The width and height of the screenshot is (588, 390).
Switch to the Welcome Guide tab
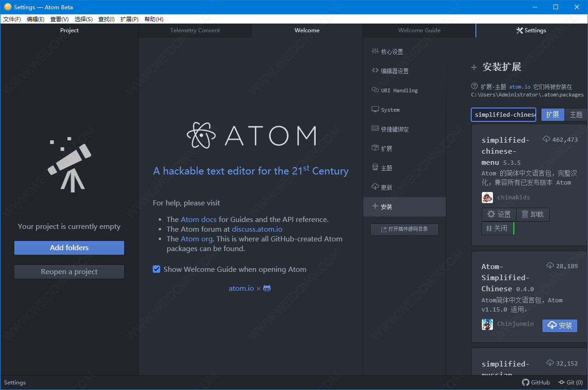(x=420, y=30)
